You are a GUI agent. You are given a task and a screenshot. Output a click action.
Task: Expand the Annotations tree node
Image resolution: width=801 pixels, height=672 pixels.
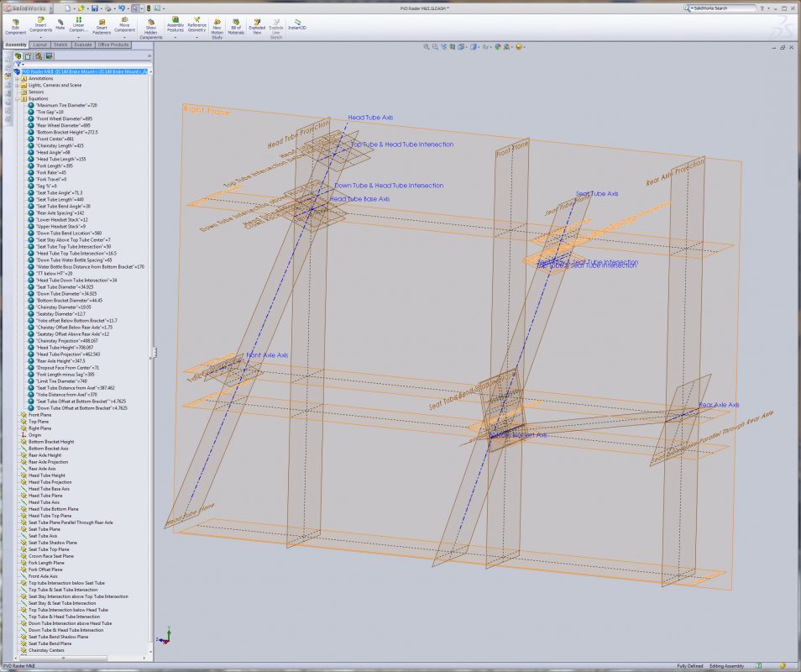(17, 78)
